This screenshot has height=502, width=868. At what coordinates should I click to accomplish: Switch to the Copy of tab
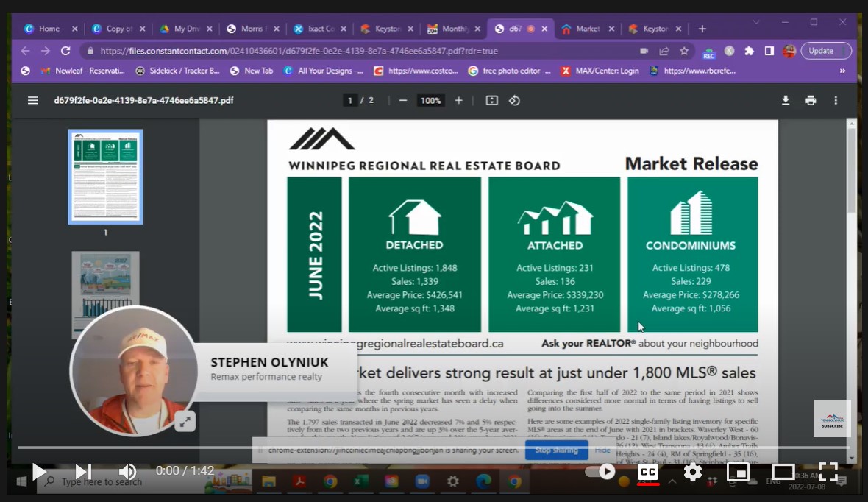tap(118, 29)
